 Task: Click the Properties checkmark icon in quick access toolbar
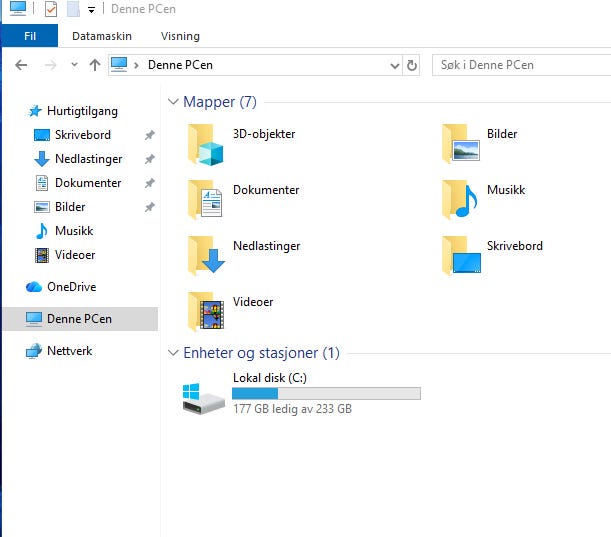point(51,9)
